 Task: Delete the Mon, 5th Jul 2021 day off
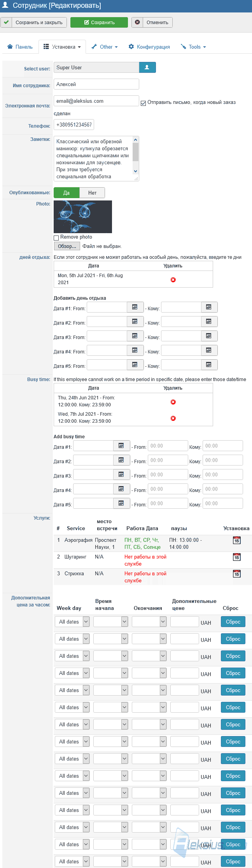pos(173,280)
